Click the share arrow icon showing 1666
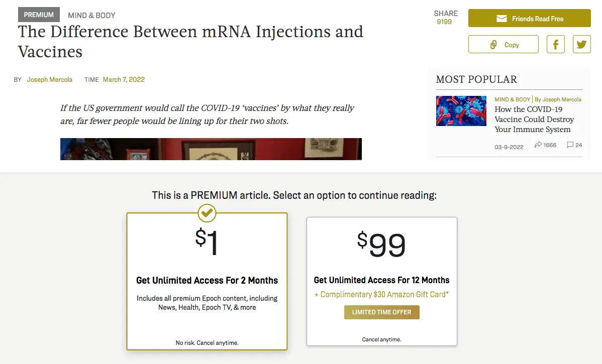The image size is (602, 364). pyautogui.click(x=538, y=145)
